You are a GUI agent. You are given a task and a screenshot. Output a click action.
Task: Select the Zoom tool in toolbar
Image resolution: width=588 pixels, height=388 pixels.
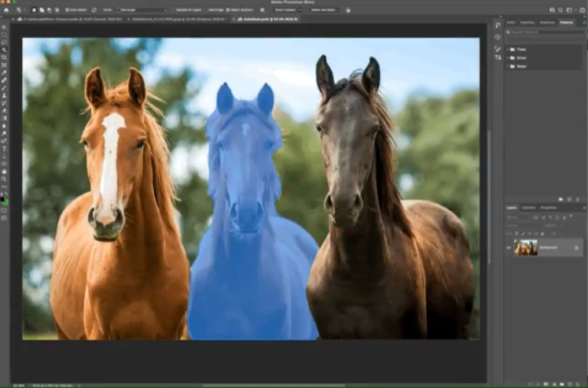(4, 179)
